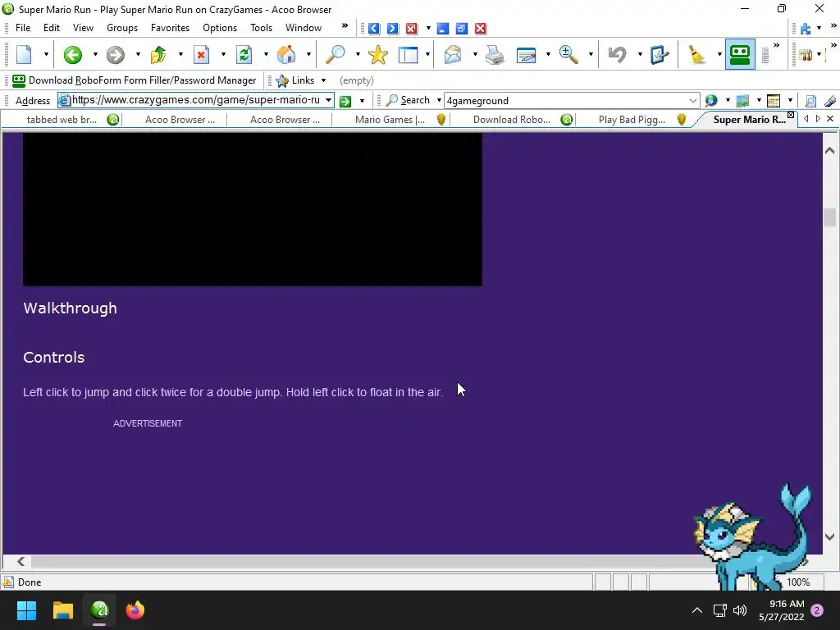Click the puzzle piece plugins icon
The image size is (840, 630).
click(806, 29)
